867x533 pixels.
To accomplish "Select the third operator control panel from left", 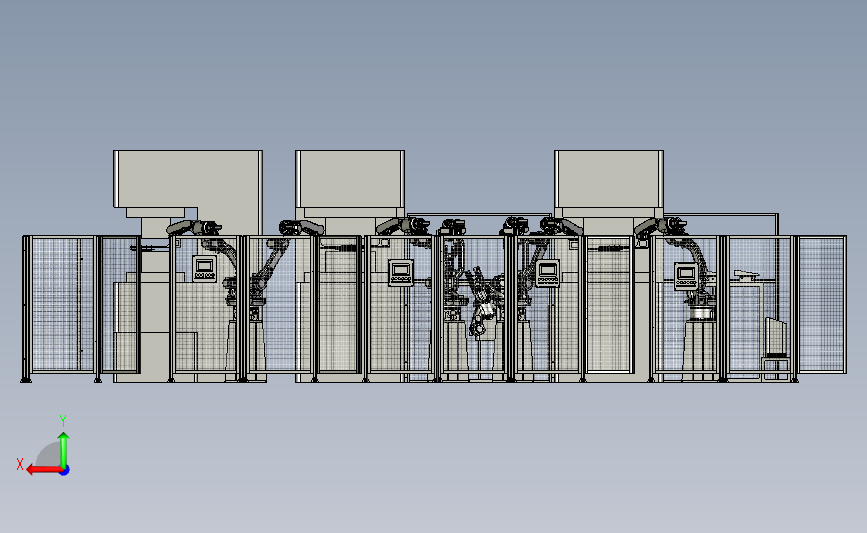I will [547, 273].
